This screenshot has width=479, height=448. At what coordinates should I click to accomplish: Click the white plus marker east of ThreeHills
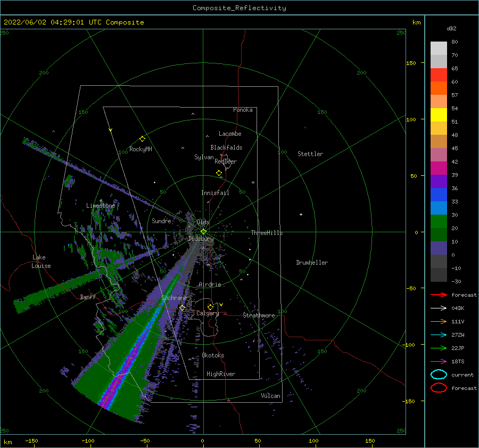click(x=301, y=214)
